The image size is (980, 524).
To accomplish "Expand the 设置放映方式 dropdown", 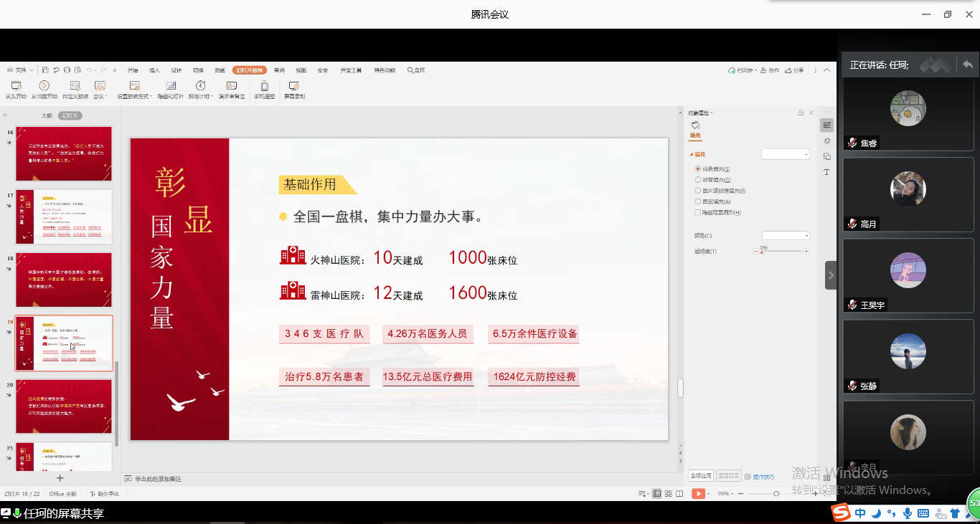I will click(134, 96).
